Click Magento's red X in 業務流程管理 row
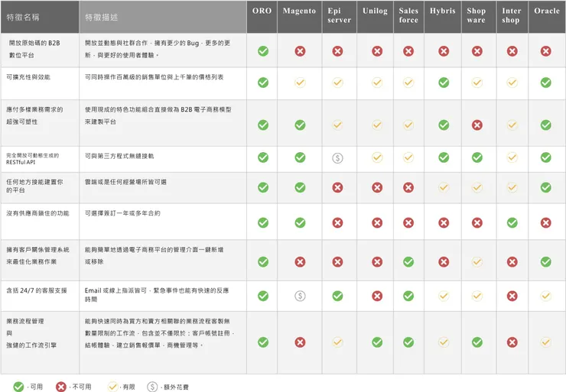Image resolution: width=566 pixels, height=392 pixels. click(300, 342)
